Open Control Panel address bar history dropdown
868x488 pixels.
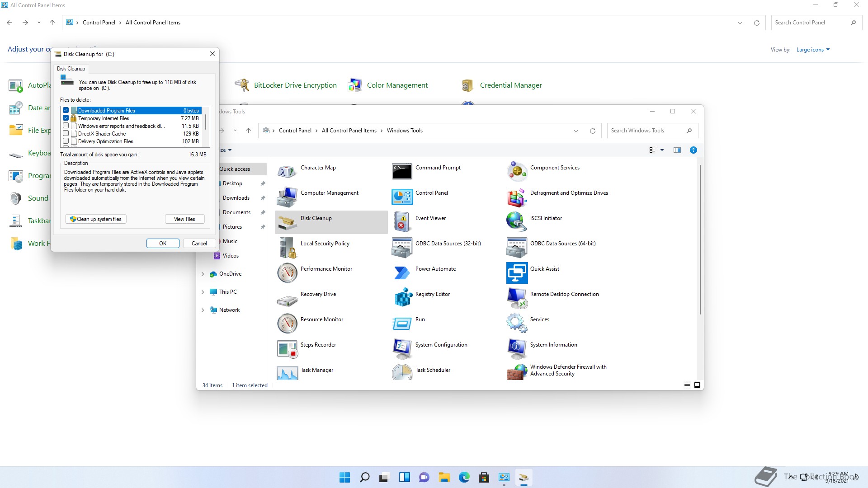point(740,23)
